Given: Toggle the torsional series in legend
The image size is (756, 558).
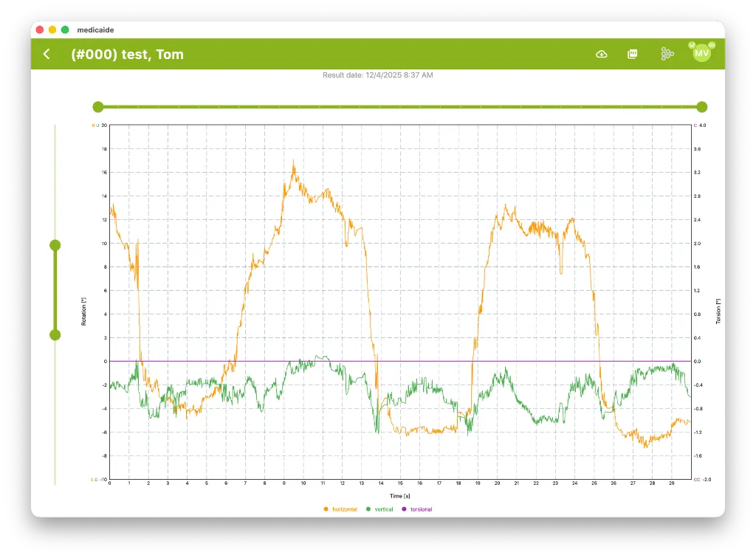Looking at the screenshot, I should [x=417, y=509].
